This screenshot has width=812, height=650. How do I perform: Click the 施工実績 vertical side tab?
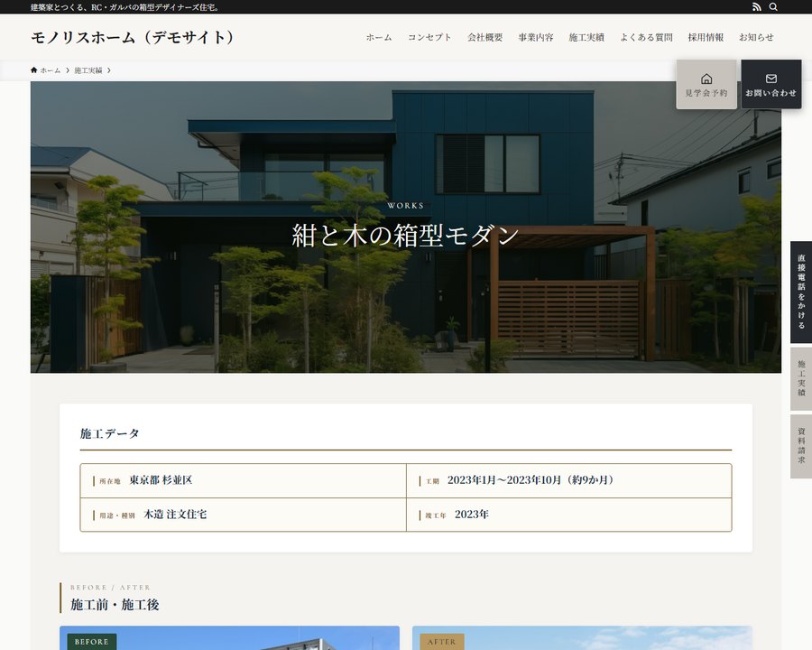pos(801,378)
